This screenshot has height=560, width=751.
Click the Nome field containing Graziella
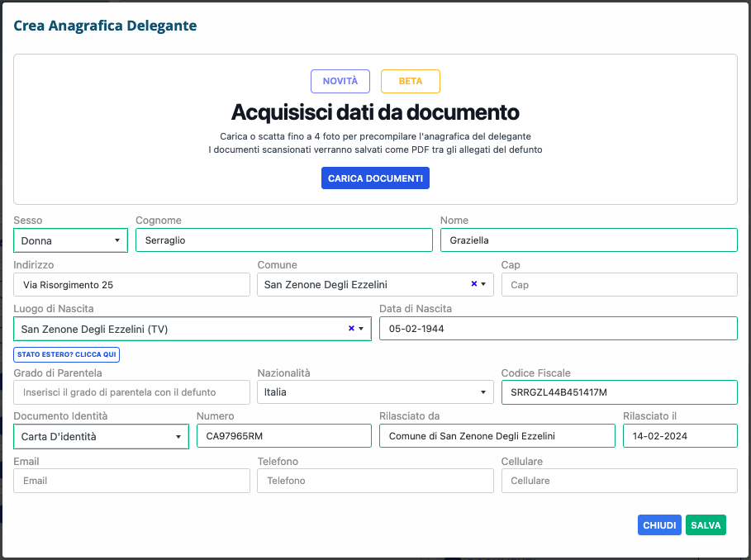pos(588,240)
